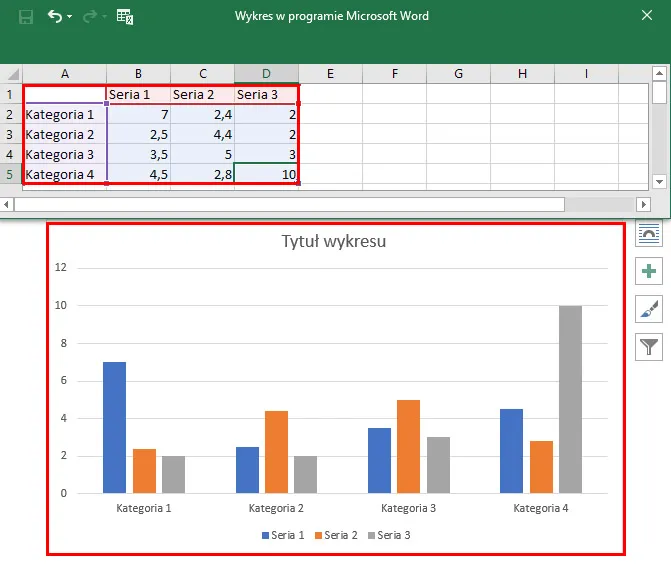Open the Chart Elements plus button
This screenshot has width=671, height=566.
(650, 271)
